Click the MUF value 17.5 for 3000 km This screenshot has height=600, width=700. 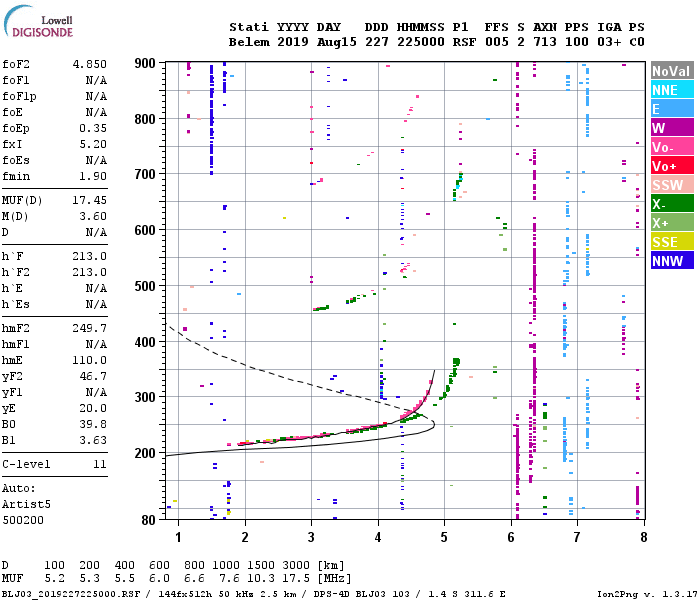296,579
